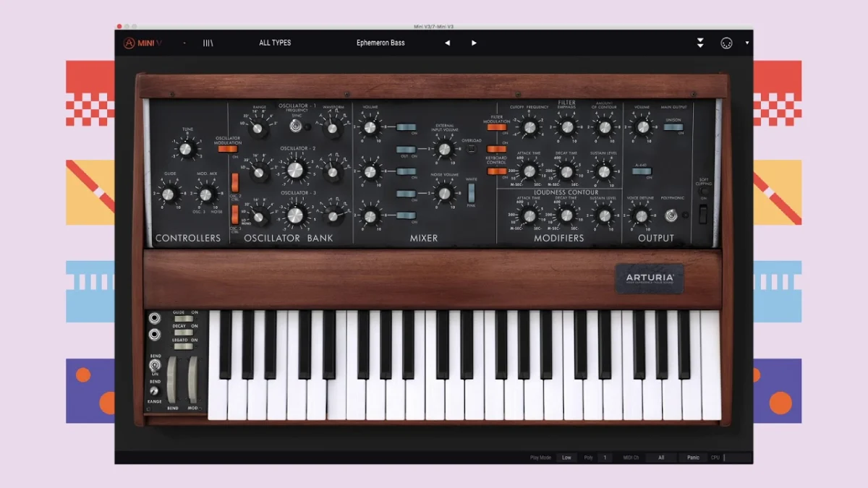Hit the Panic button
Viewport: 868px width, 488px height.
pyautogui.click(x=693, y=458)
